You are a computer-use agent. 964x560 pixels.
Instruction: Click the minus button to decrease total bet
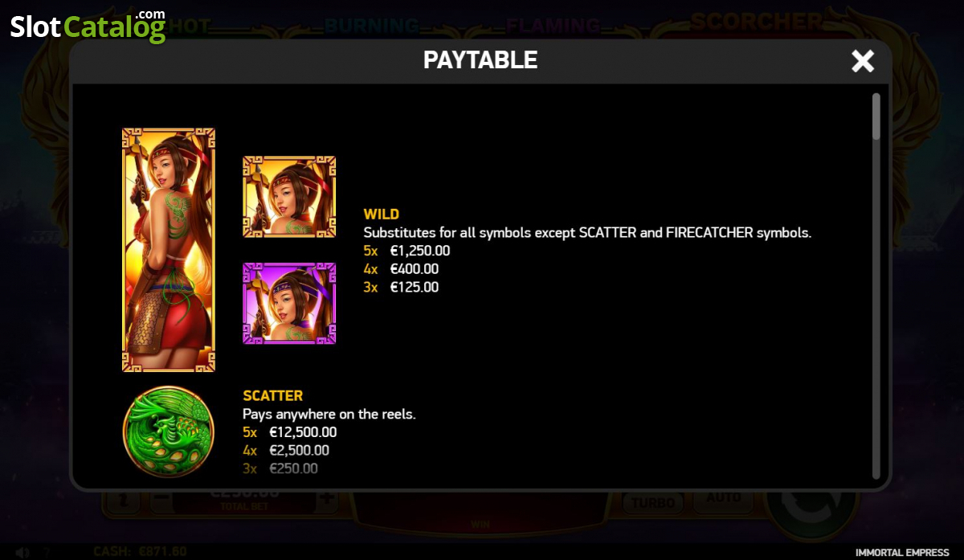159,499
